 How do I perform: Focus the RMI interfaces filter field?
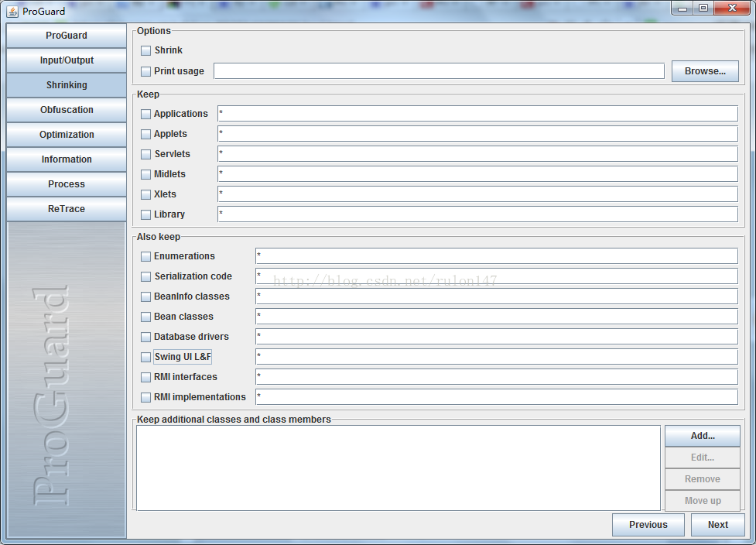tap(497, 377)
